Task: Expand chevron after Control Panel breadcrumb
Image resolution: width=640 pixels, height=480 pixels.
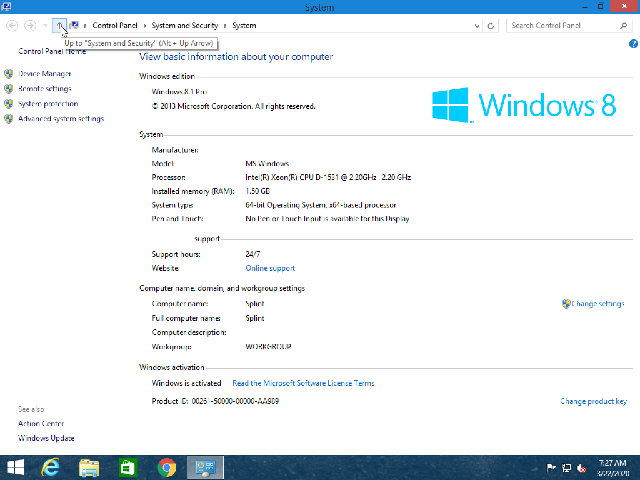Action: pyautogui.click(x=144, y=26)
